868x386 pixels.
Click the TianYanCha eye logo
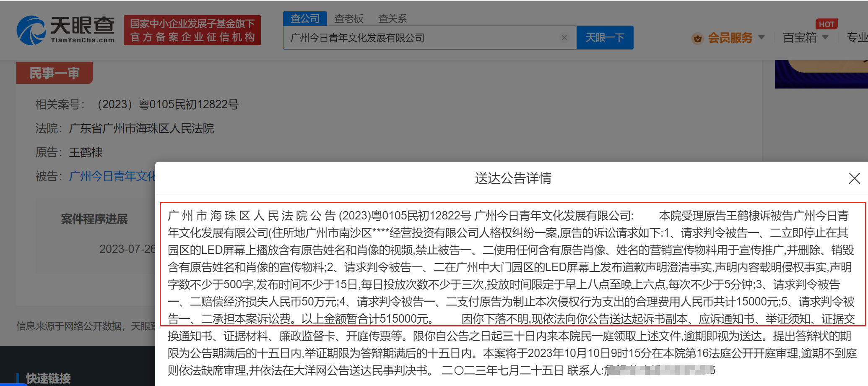coord(31,30)
